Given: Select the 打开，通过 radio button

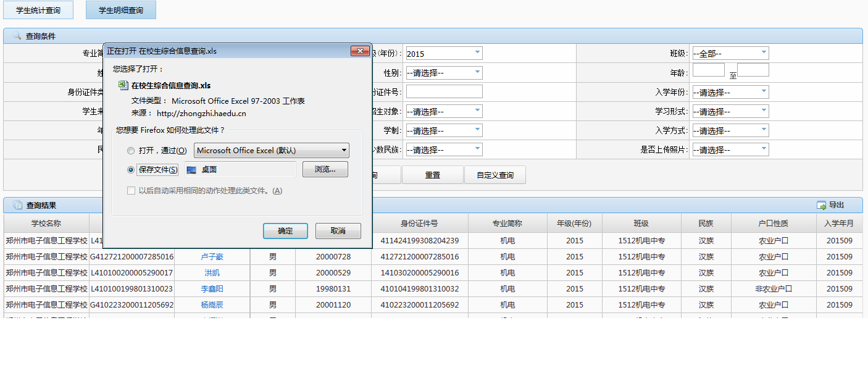Looking at the screenshot, I should 130,151.
